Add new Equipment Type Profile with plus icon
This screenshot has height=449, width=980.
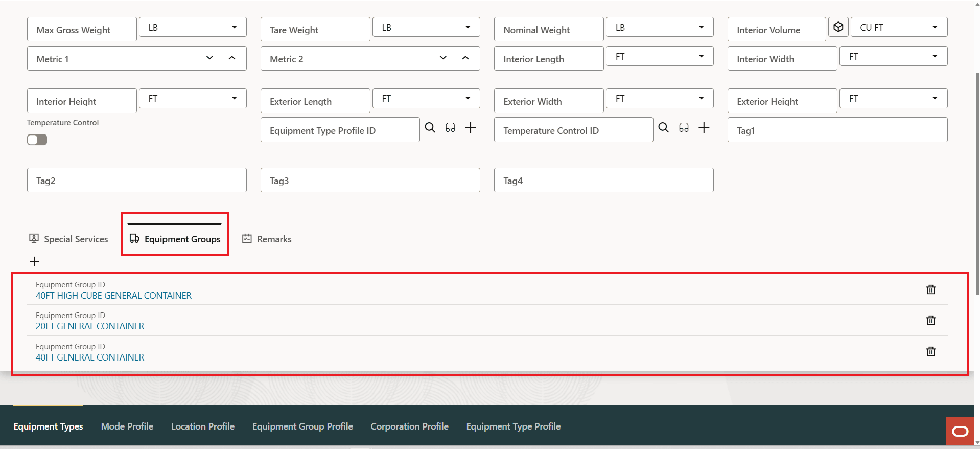(x=471, y=128)
